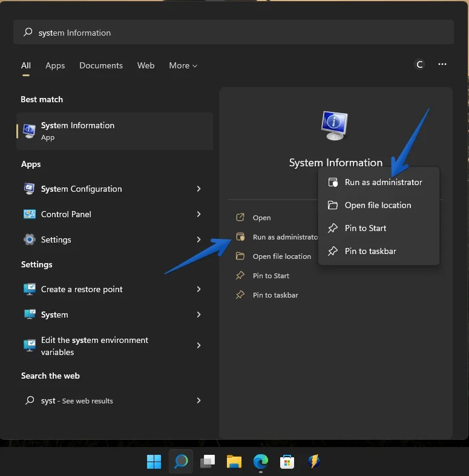Click the System settings monitor icon
Image resolution: width=469 pixels, height=476 pixels.
(x=30, y=315)
